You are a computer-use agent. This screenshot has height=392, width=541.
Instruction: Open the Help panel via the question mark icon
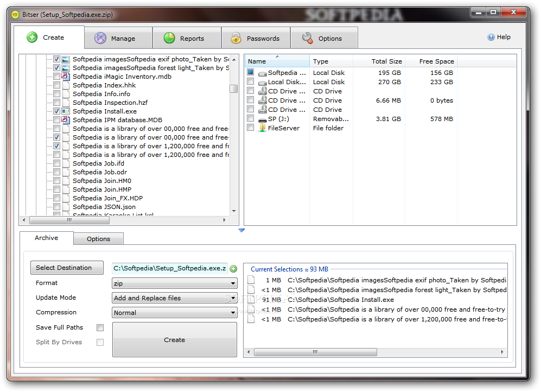coord(490,37)
